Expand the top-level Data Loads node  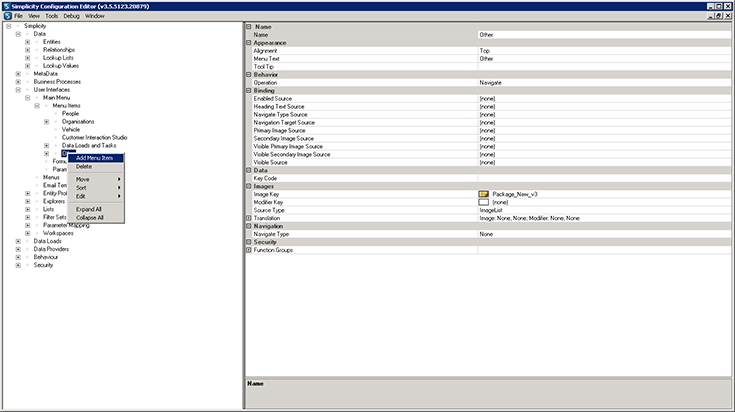coord(18,241)
